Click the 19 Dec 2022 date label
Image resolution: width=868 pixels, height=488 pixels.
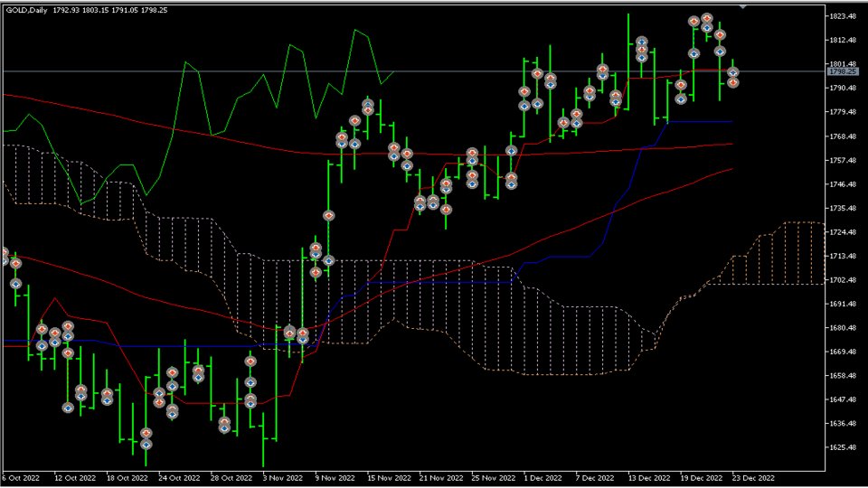coord(701,478)
